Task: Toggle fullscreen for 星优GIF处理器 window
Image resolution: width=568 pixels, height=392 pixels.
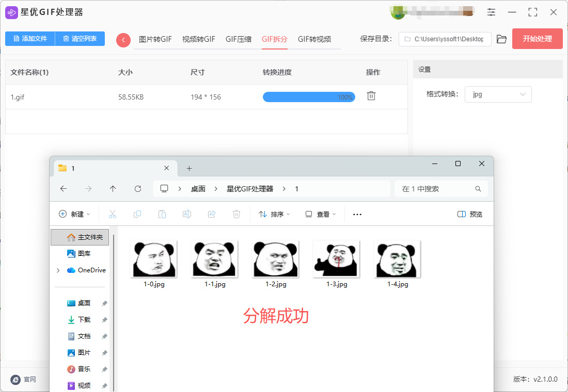Action: tap(532, 12)
